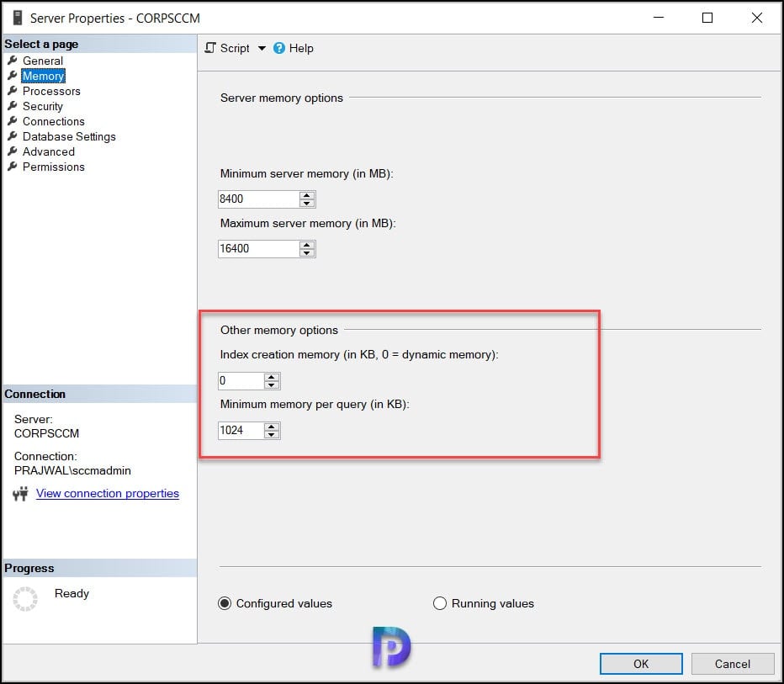Open View connection properties link
This screenshot has width=784, height=684.
click(108, 494)
